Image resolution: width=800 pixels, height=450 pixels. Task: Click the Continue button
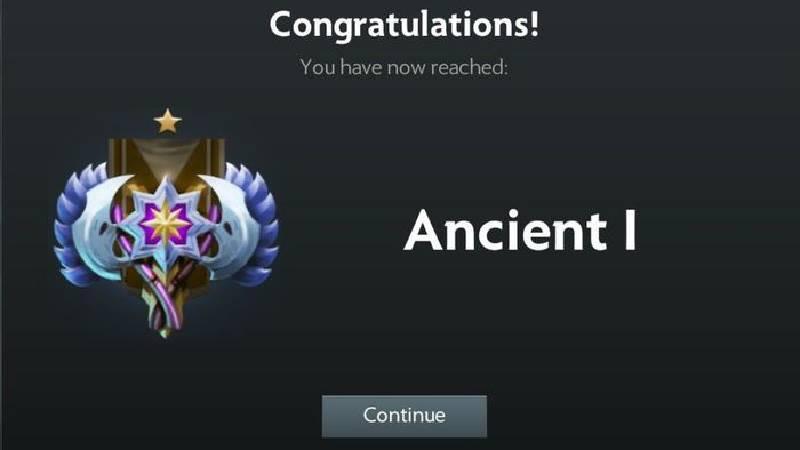(x=404, y=416)
